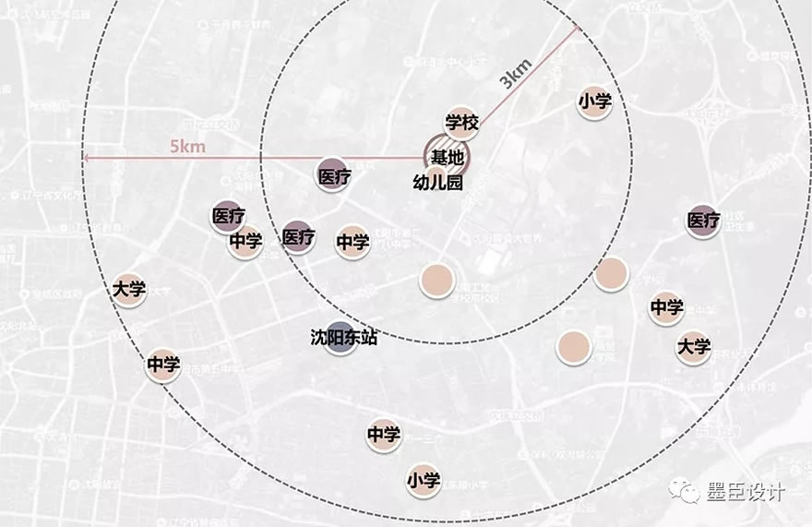Click the 3km radius label
The height and width of the screenshot is (527, 812).
516,73
